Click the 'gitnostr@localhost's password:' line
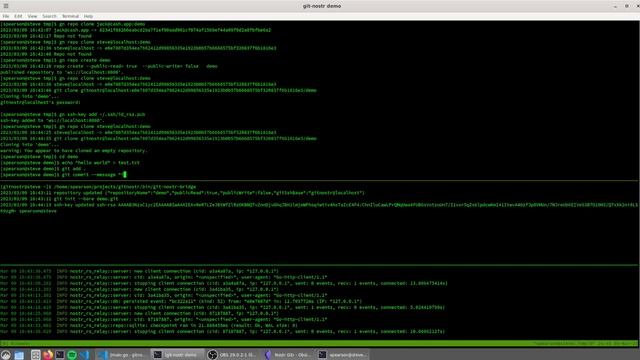 [x=40, y=102]
